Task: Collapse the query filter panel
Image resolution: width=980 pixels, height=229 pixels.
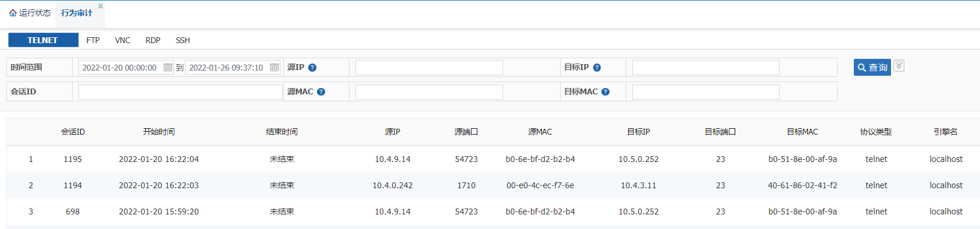Action: 899,66
